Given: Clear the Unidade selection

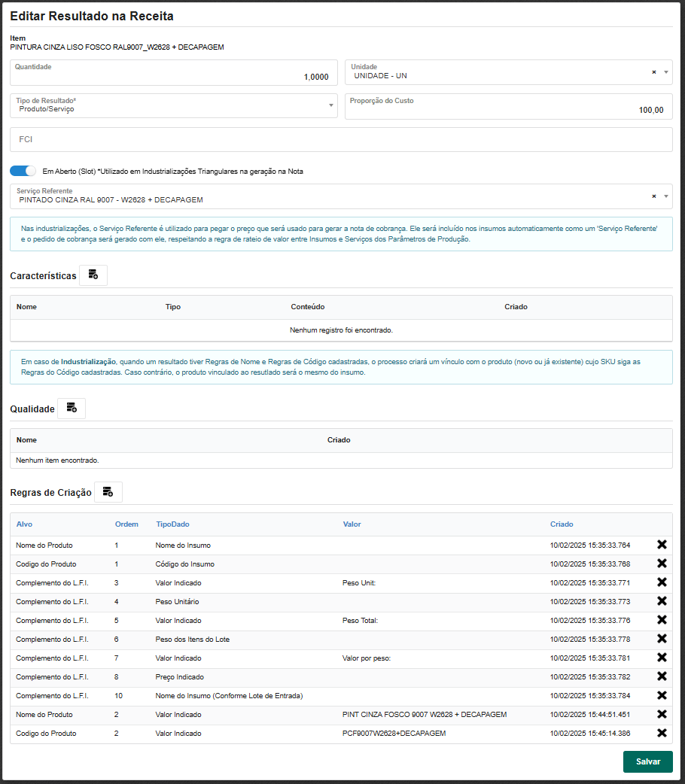Looking at the screenshot, I should (x=653, y=72).
